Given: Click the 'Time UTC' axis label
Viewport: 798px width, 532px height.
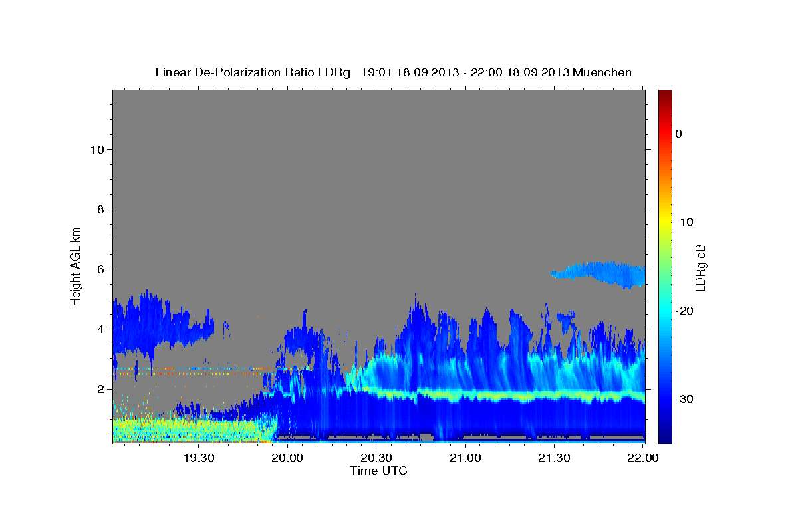Looking at the screenshot, I should (378, 471).
